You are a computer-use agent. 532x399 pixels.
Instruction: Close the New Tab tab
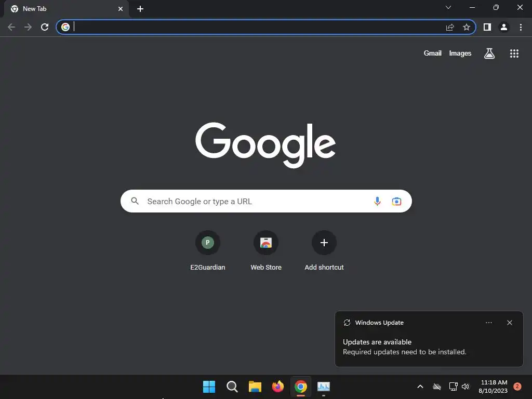[x=121, y=9]
